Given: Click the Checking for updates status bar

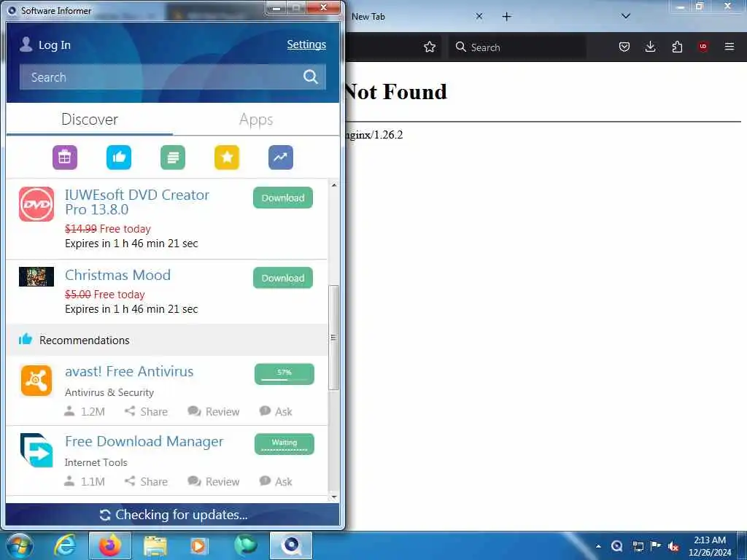Looking at the screenshot, I should click(172, 514).
